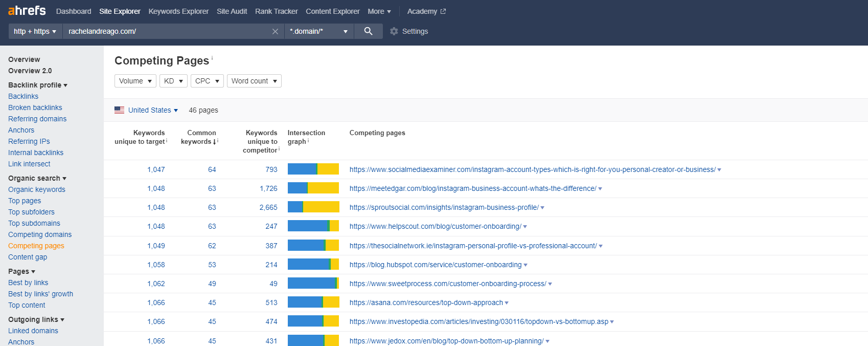Open the Word count filter dropdown

[x=254, y=81]
